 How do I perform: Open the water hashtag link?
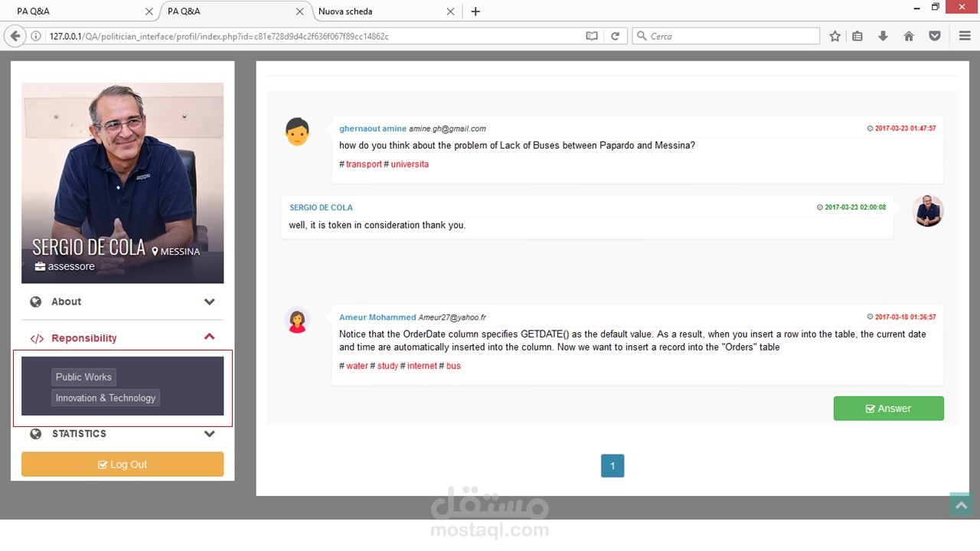pyautogui.click(x=357, y=366)
